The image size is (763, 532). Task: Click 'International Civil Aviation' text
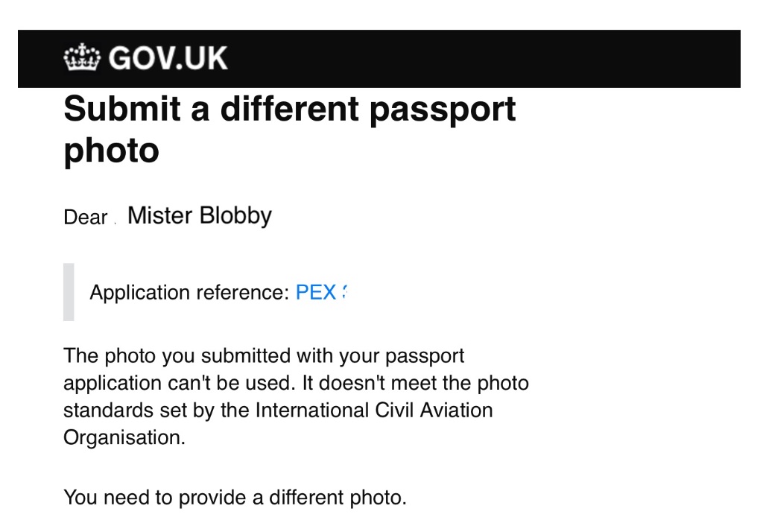coord(374,411)
